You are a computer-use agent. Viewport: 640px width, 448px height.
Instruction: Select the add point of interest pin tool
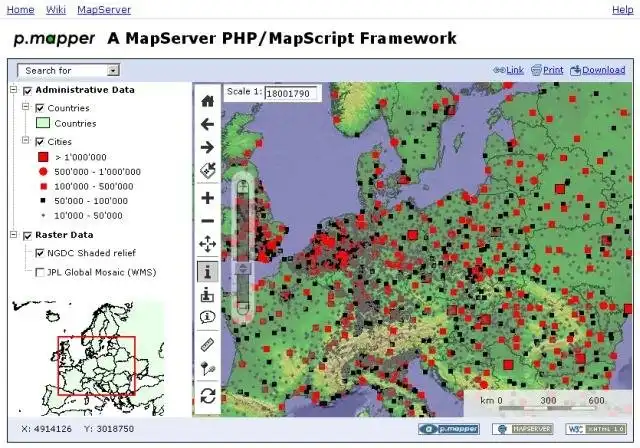(x=208, y=368)
